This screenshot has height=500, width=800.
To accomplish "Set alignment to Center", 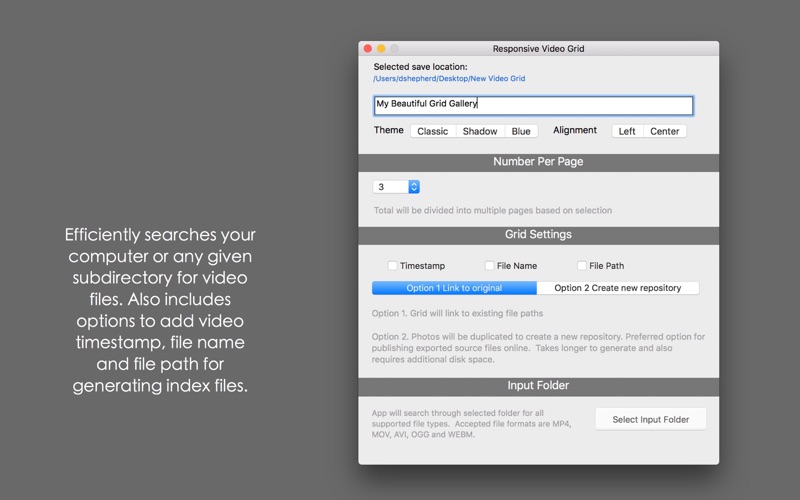I will coord(664,131).
